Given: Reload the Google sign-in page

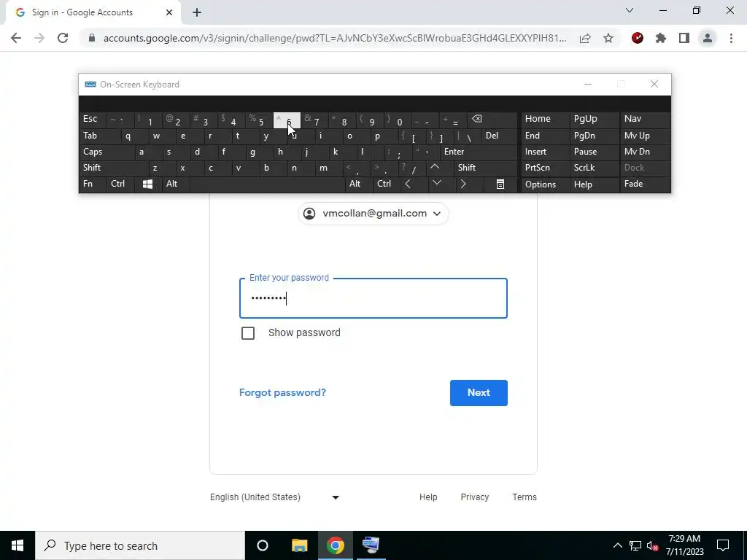Looking at the screenshot, I should 63,38.
